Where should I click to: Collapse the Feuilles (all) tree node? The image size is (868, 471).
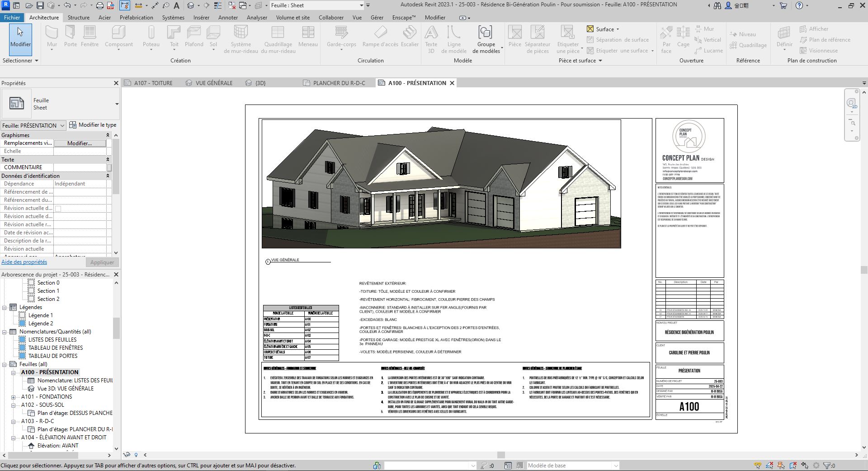tap(5, 364)
